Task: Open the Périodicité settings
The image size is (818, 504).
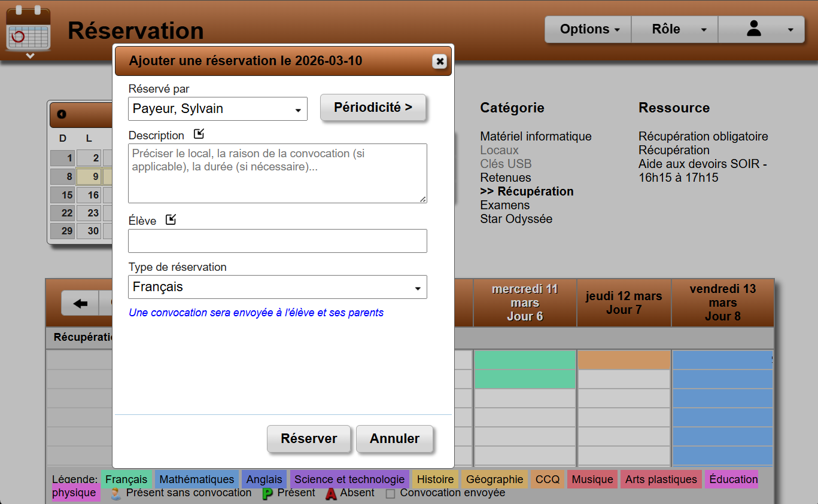Action: [x=373, y=108]
